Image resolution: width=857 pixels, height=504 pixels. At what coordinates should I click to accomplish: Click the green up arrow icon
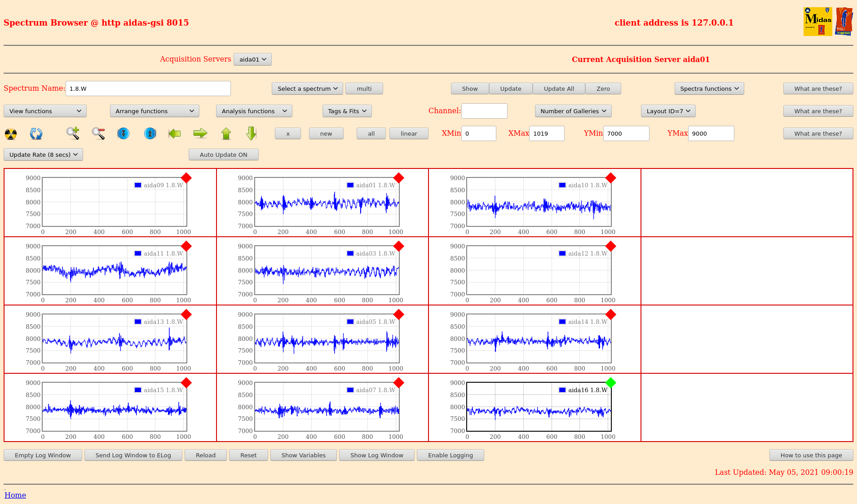pyautogui.click(x=226, y=133)
